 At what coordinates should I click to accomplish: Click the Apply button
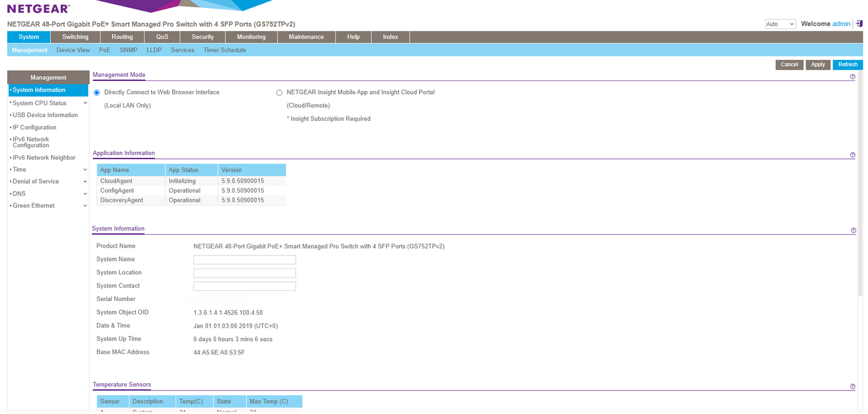[x=818, y=64]
